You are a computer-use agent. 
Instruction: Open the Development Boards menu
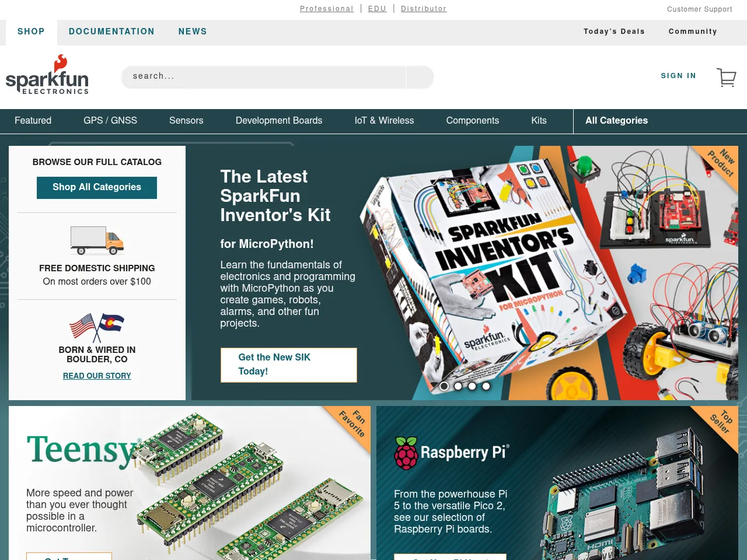click(278, 121)
